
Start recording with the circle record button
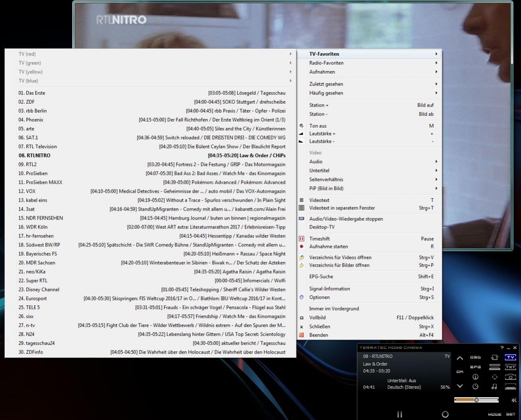click(x=445, y=414)
